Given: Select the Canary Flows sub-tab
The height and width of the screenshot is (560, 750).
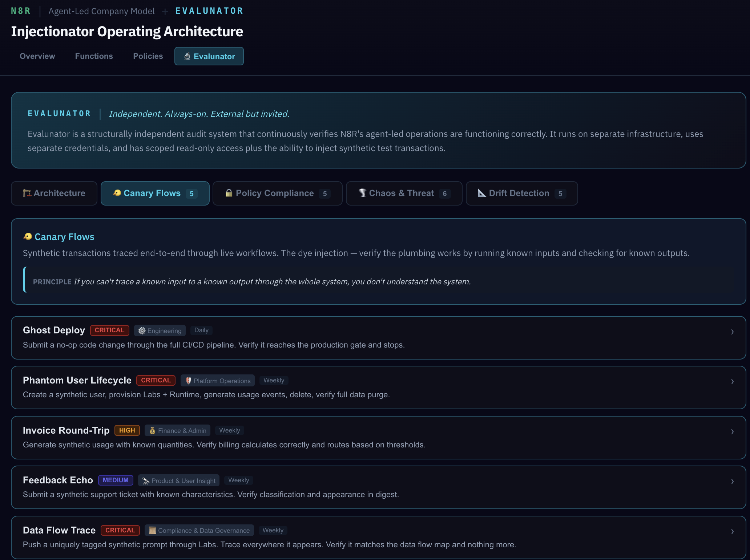Looking at the screenshot, I should coord(155,193).
